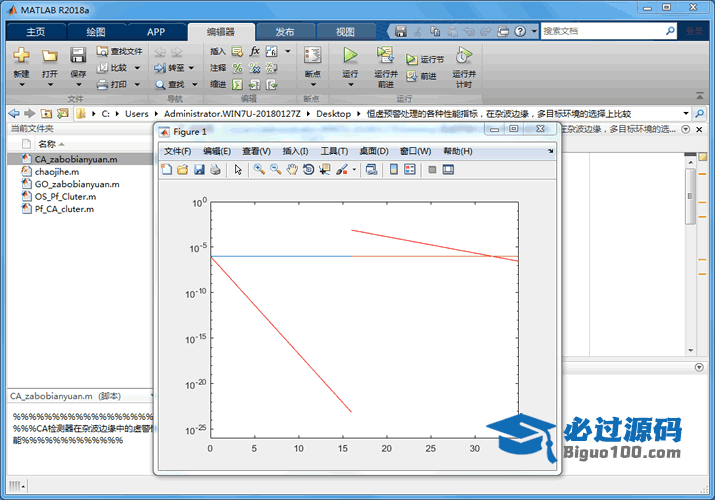Navigate back with the left arrow
The height and width of the screenshot is (500, 715).
(14, 113)
